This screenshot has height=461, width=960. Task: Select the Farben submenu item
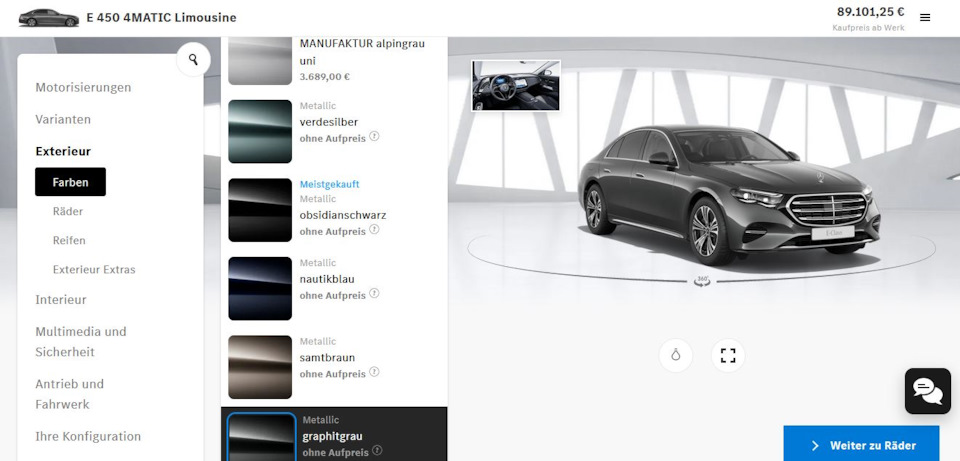70,182
